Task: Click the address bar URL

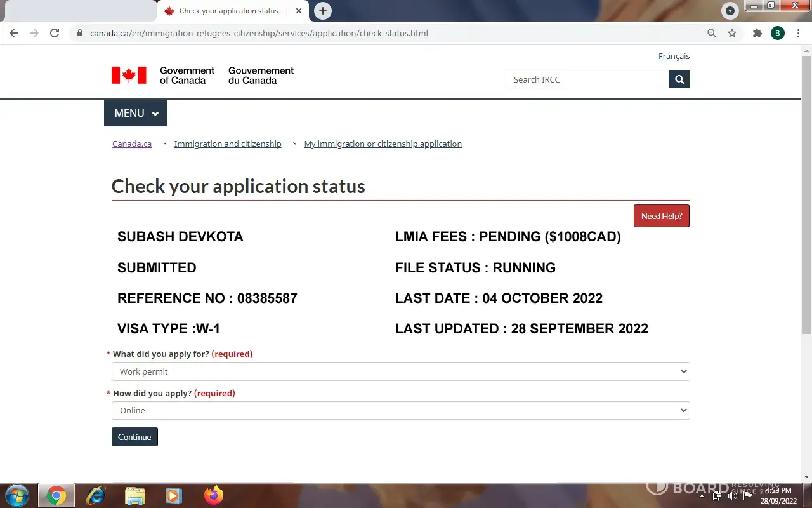Action: point(259,33)
